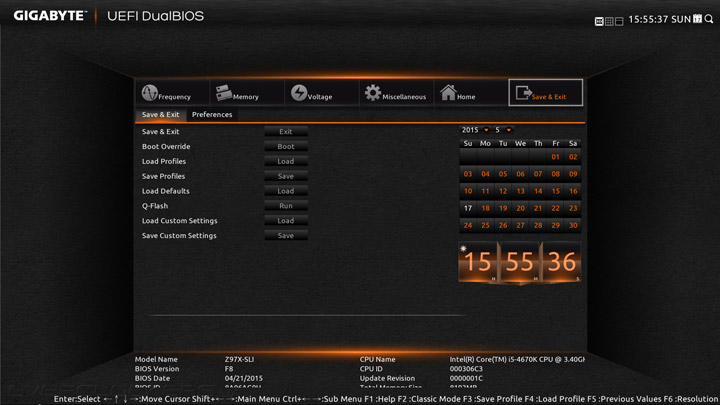Click Load button for Load Defaults
720x405 pixels.
pos(286,191)
